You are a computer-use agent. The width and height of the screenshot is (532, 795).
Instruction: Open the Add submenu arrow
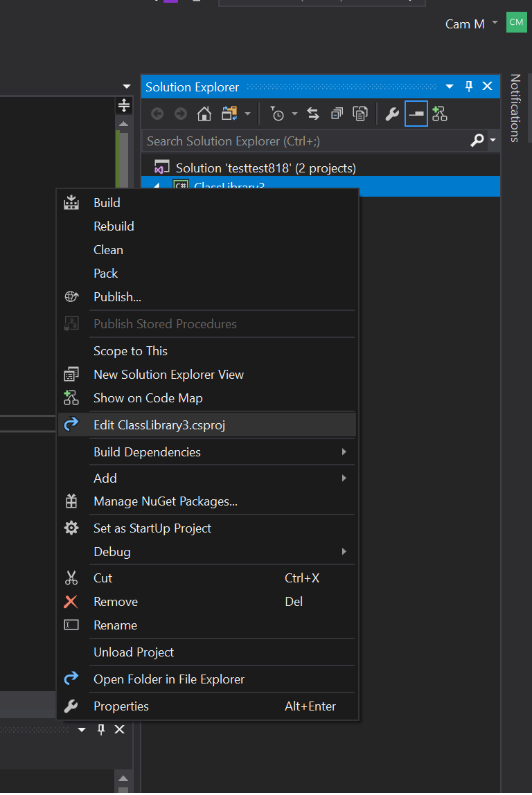pyautogui.click(x=344, y=477)
